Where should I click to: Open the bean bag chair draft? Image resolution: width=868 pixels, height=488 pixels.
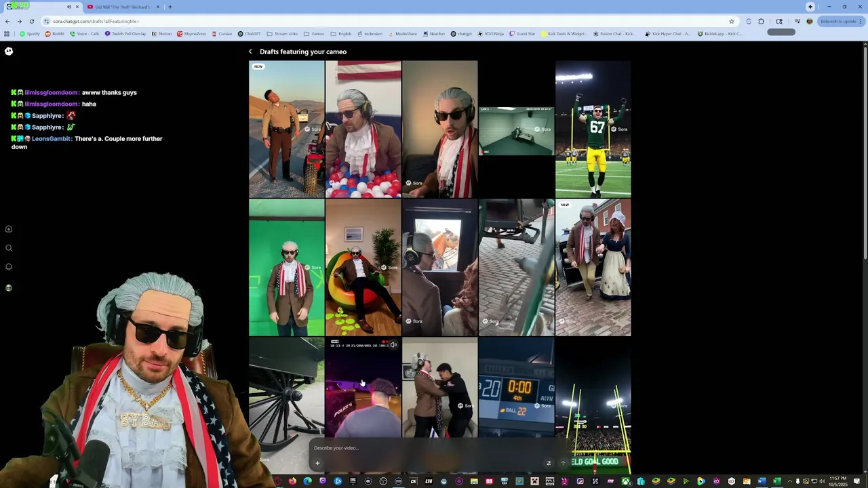[363, 268]
